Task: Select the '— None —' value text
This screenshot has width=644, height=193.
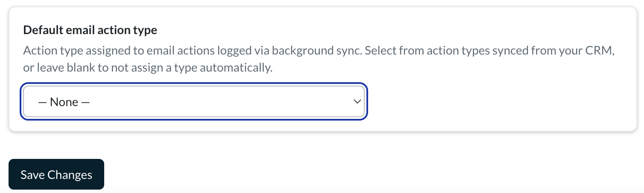Action: pos(64,102)
